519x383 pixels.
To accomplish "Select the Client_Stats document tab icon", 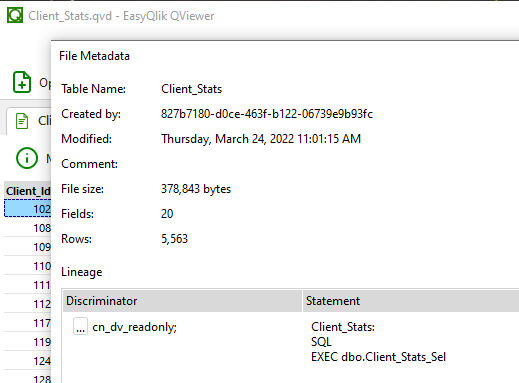I will 22,121.
